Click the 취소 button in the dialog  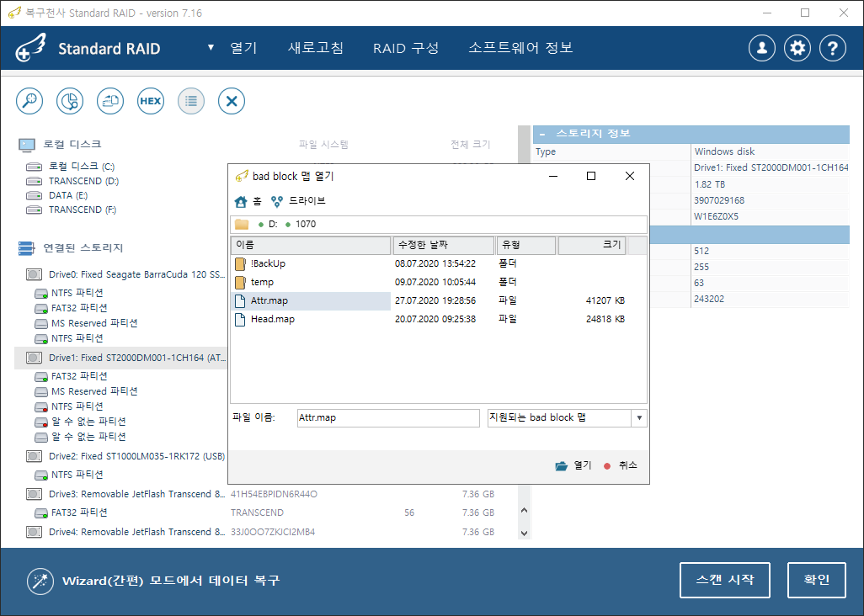[x=621, y=465]
